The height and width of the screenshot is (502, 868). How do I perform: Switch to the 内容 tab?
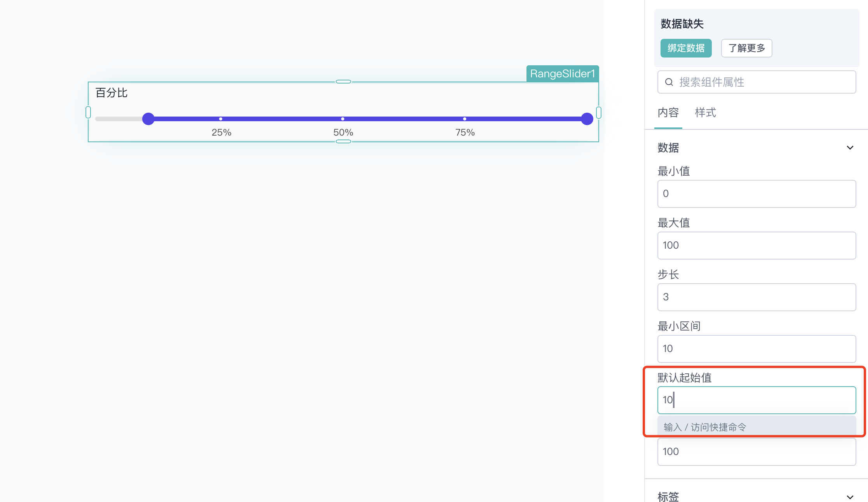pos(668,113)
